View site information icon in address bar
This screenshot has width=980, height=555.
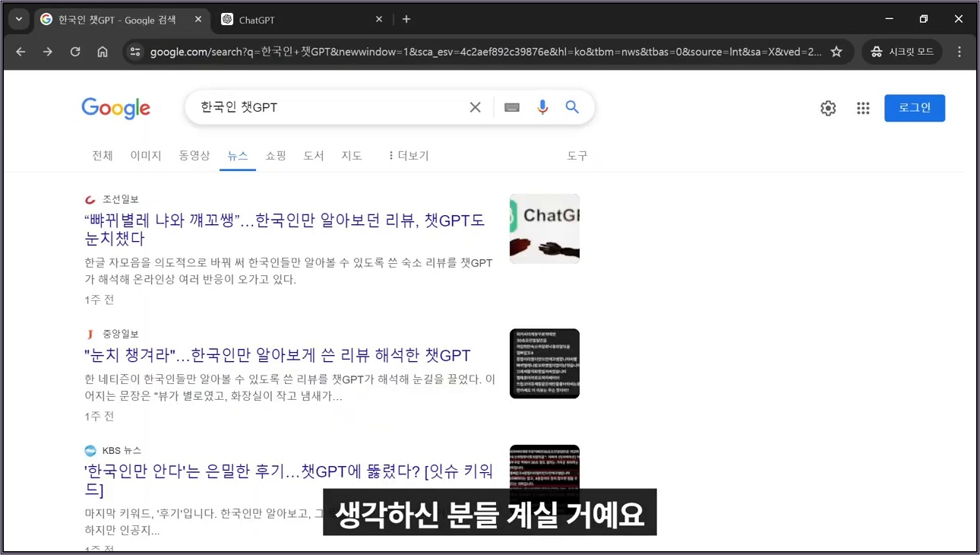click(x=135, y=52)
